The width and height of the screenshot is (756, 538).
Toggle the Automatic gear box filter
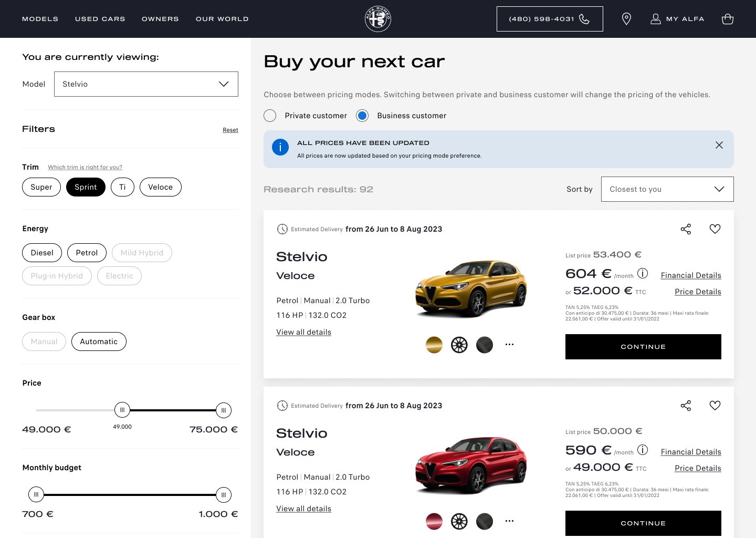pyautogui.click(x=99, y=342)
